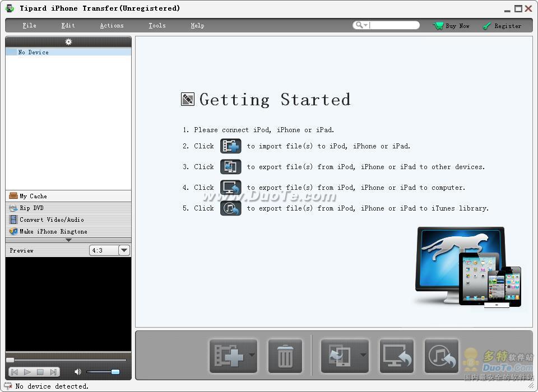Screen dimensions: 538x392
Task: Mute the preview speaker icon
Action: 78,372
